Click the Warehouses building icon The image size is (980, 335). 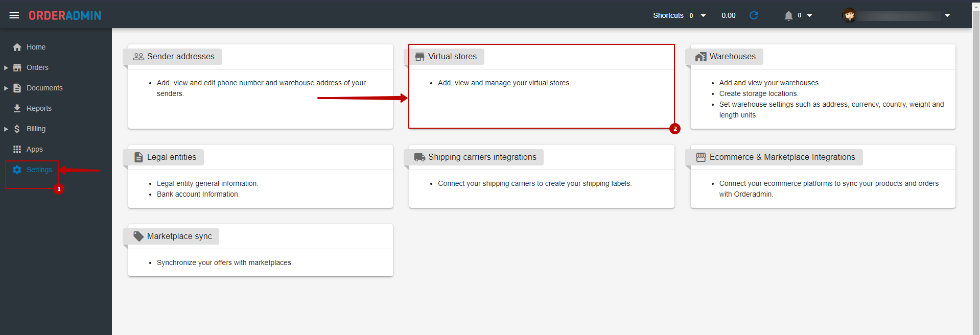click(701, 57)
